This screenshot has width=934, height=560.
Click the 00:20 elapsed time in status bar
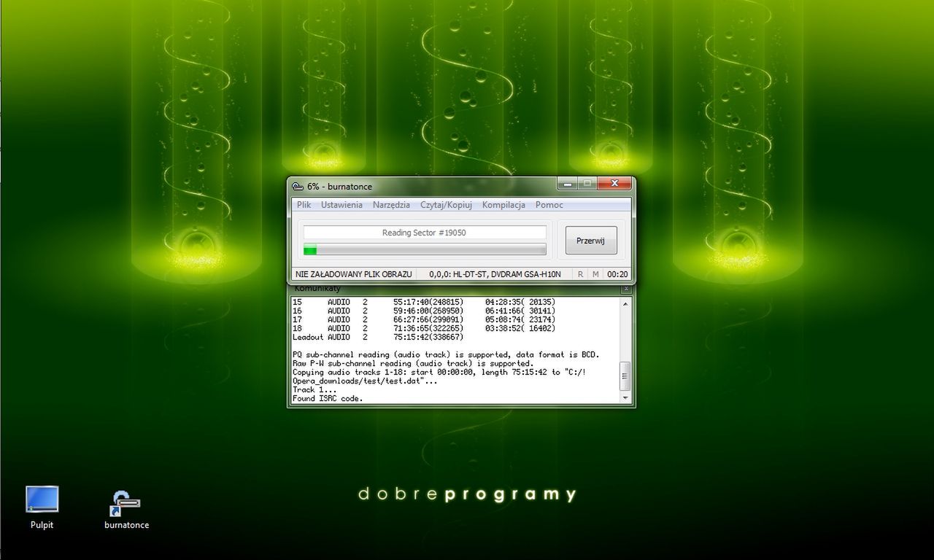[617, 274]
